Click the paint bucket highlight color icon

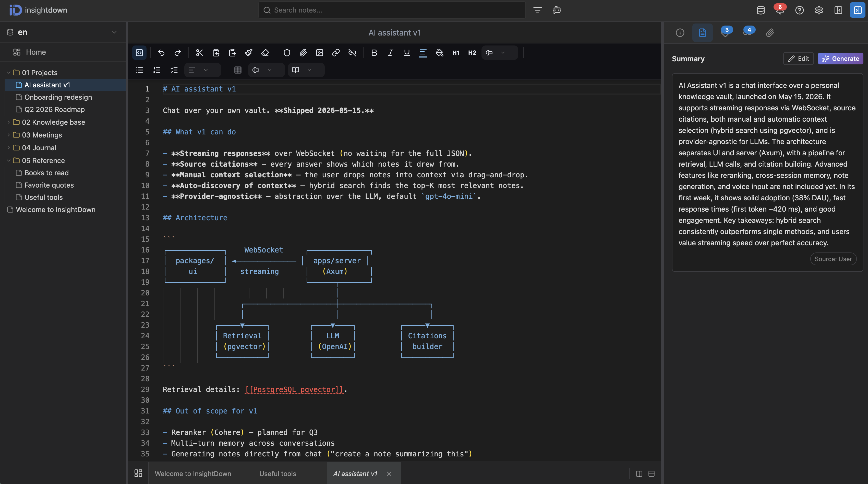coord(439,53)
